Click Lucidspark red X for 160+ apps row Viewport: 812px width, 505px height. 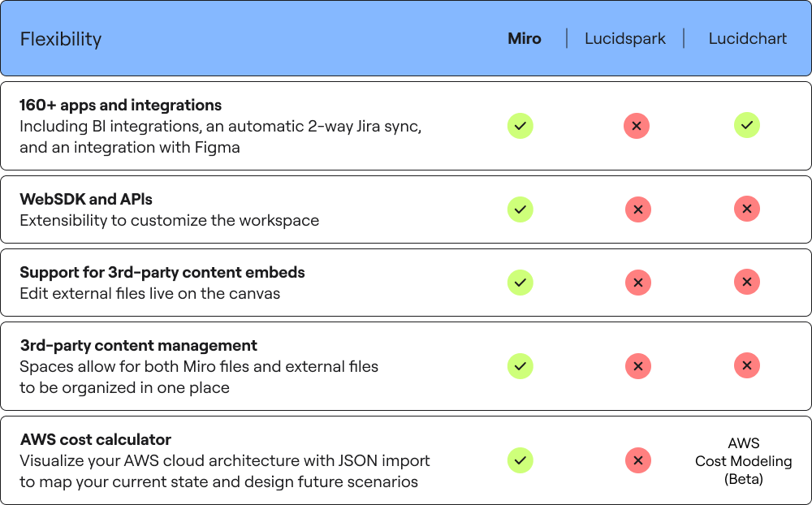[x=637, y=126]
